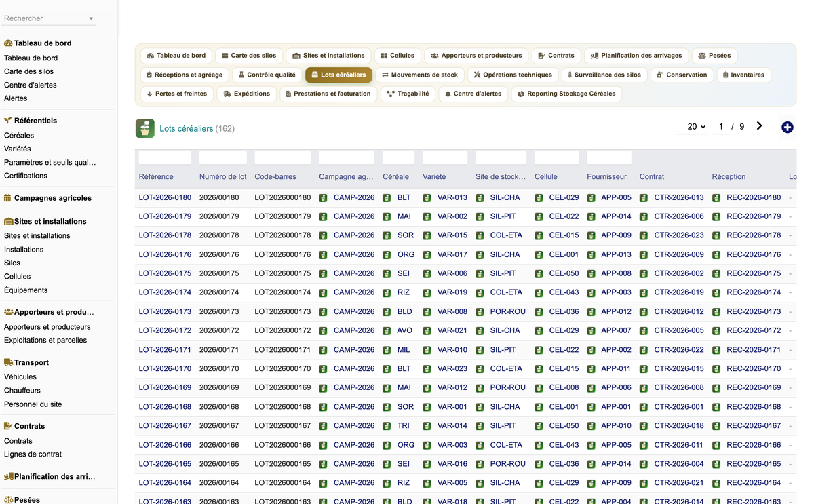Click green icon beside CTR-2026-019 contract

click(644, 292)
